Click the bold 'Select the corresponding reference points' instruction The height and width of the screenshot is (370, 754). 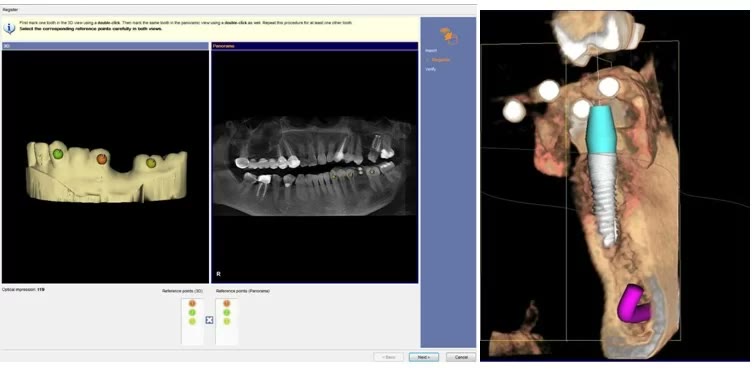coord(91,28)
